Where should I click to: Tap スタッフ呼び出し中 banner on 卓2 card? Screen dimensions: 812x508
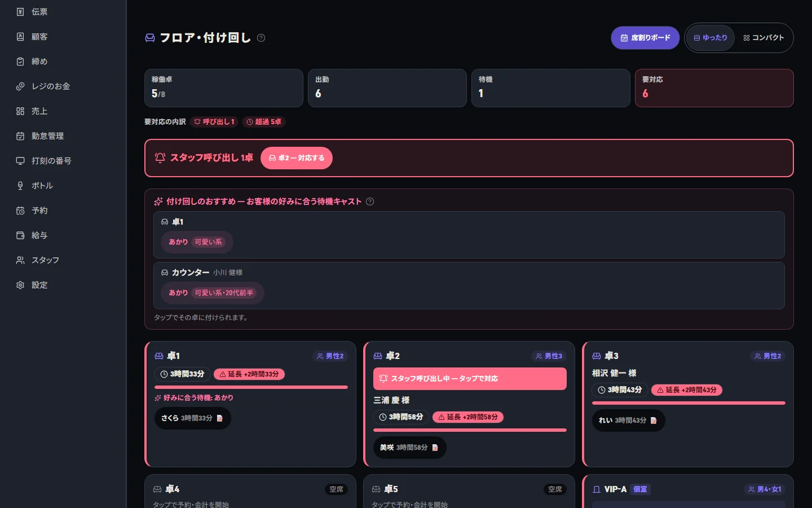pos(470,379)
